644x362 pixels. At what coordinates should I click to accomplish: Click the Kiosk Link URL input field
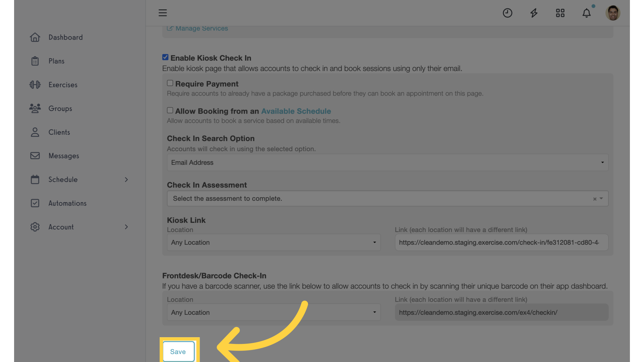pos(501,242)
